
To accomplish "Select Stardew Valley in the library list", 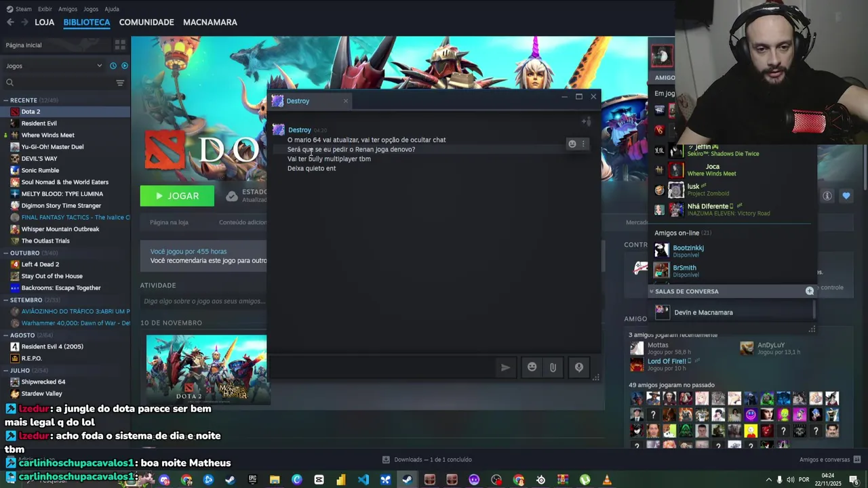I will click(65, 394).
